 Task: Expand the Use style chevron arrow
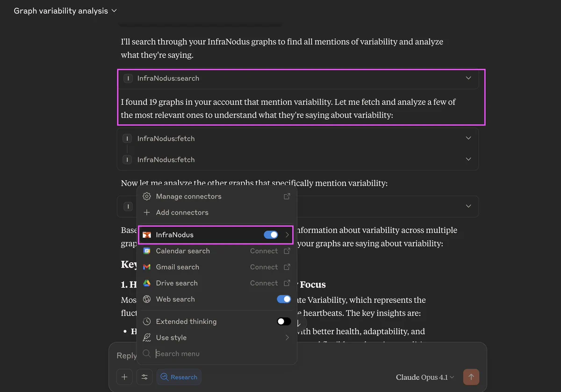287,337
